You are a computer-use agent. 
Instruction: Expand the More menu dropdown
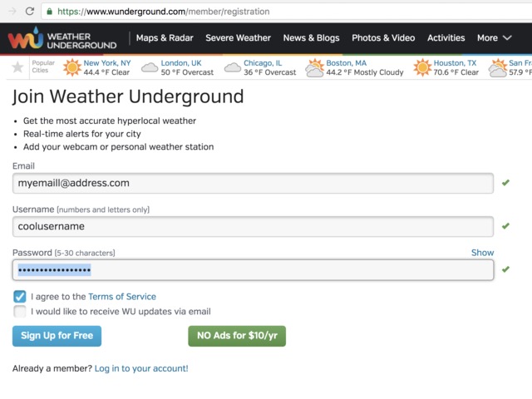pyautogui.click(x=494, y=37)
